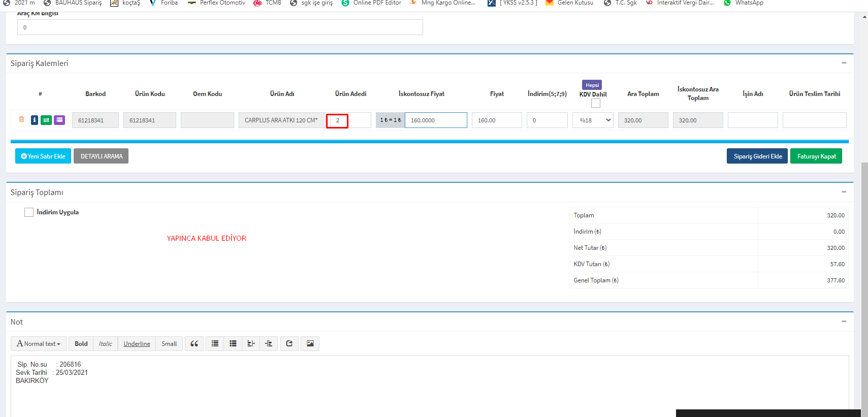Insert an image into the note
Screen dimensions: 868x417
(310, 344)
